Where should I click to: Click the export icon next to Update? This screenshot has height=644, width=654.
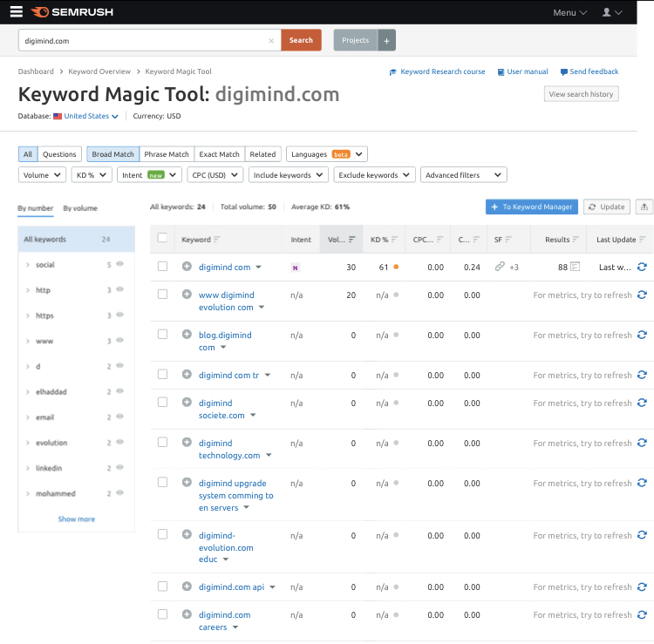644,207
